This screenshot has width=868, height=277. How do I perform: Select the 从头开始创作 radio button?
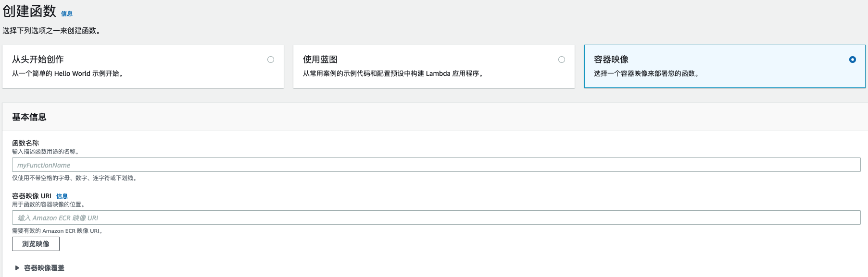click(271, 60)
